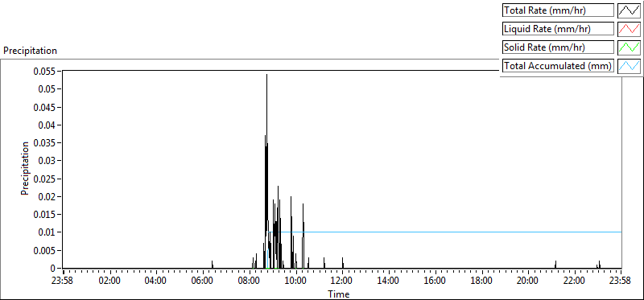The image size is (644, 300).
Task: Click the Liquid Rate red plot icon
Action: (629, 29)
